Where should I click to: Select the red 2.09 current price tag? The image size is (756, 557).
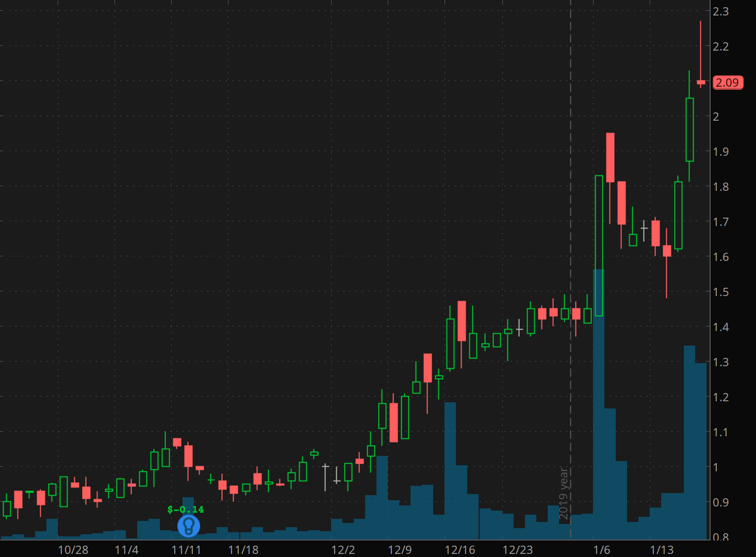pos(728,83)
